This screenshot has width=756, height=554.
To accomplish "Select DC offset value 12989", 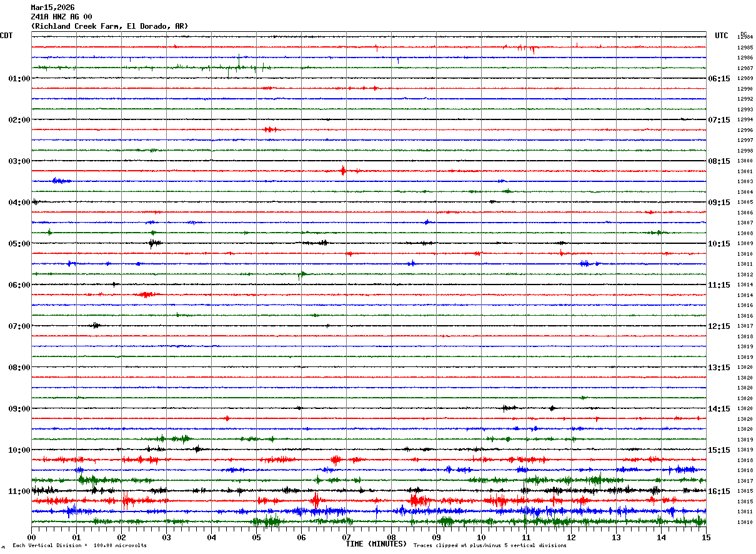I will coord(745,79).
